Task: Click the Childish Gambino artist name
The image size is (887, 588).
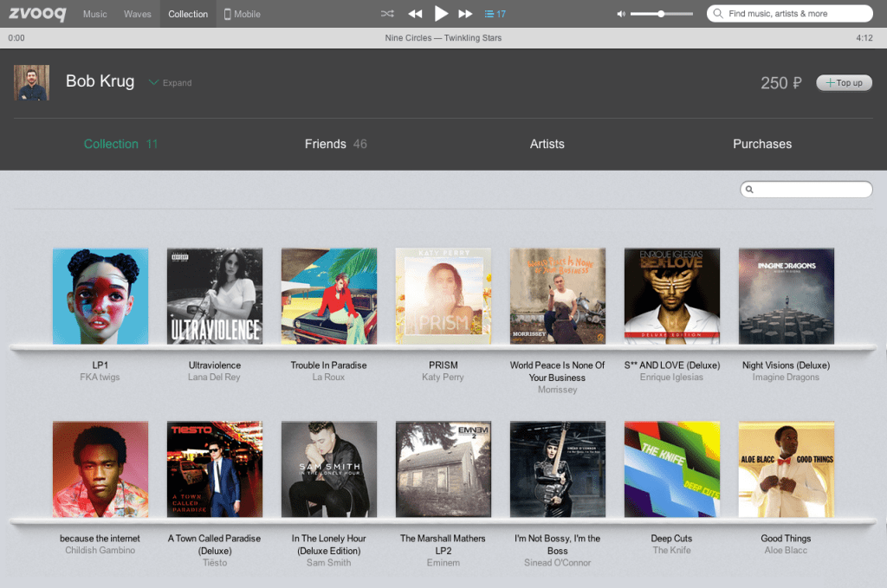Action: (x=100, y=550)
